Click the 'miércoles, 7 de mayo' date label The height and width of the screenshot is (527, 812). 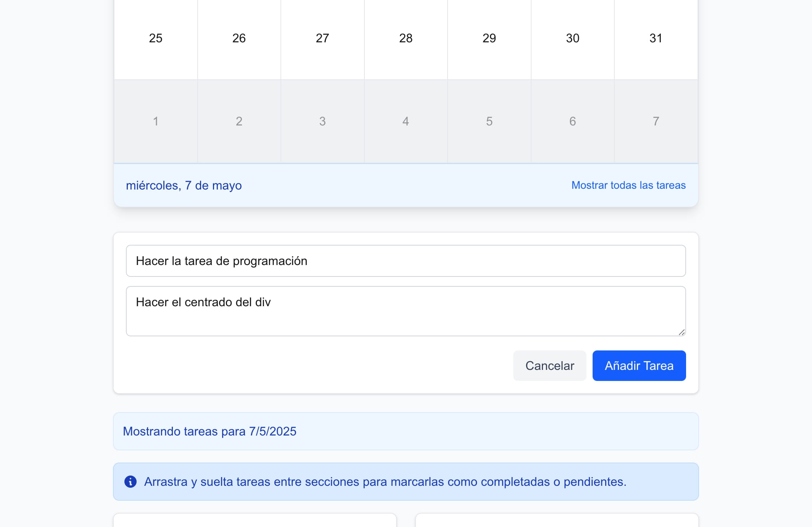pos(184,186)
